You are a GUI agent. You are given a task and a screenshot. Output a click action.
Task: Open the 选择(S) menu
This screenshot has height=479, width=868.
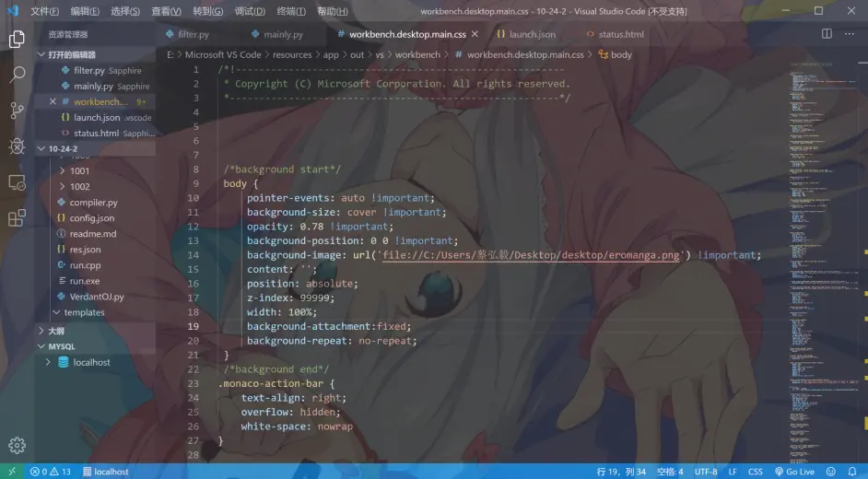(x=125, y=11)
